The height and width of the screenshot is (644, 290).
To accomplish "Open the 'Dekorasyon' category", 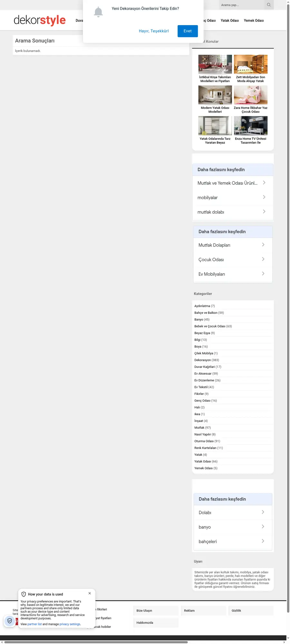I will point(203,360).
